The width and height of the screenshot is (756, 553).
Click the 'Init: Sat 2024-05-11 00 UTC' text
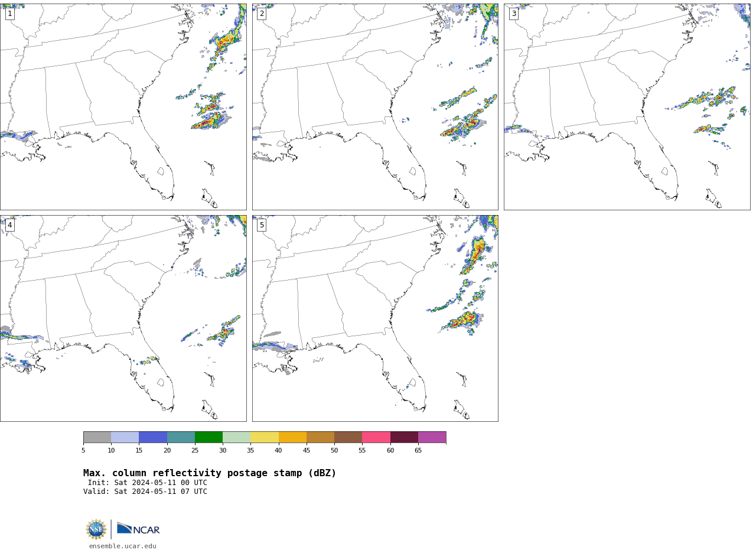[x=148, y=483]
